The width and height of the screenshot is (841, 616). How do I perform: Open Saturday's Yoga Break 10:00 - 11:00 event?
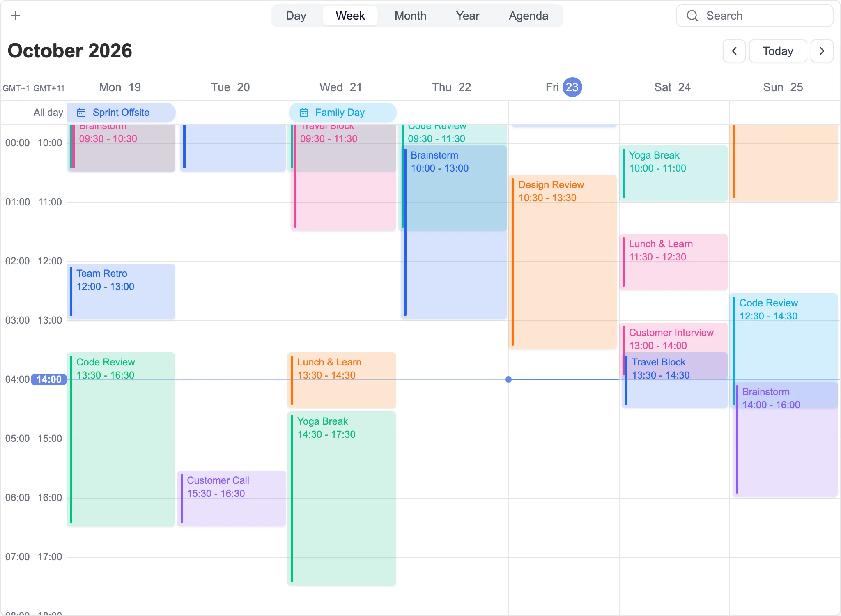[x=673, y=173]
